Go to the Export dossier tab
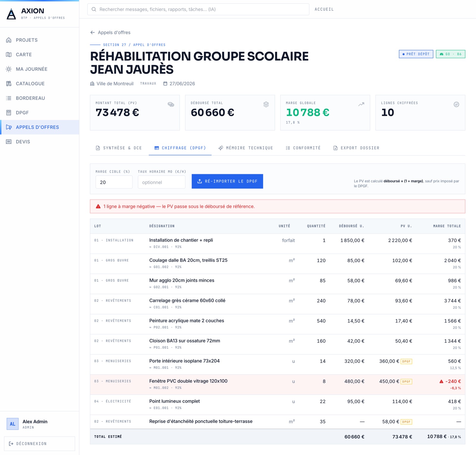Image resolution: width=476 pixels, height=455 pixels. pos(356,148)
